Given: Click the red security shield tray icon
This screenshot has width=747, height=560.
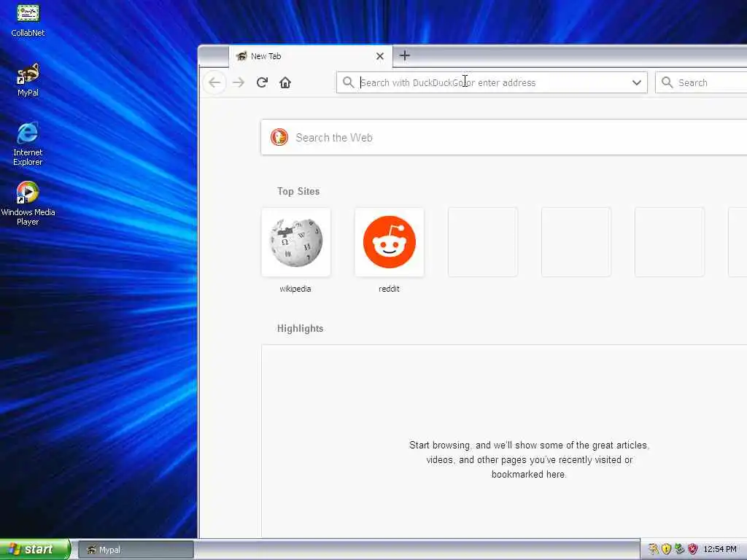Looking at the screenshot, I should point(693,549).
